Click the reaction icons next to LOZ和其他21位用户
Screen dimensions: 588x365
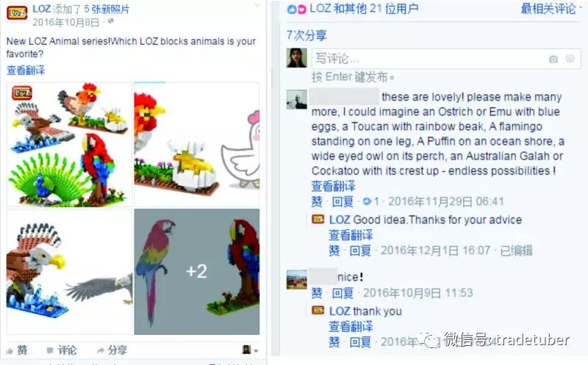pos(297,10)
